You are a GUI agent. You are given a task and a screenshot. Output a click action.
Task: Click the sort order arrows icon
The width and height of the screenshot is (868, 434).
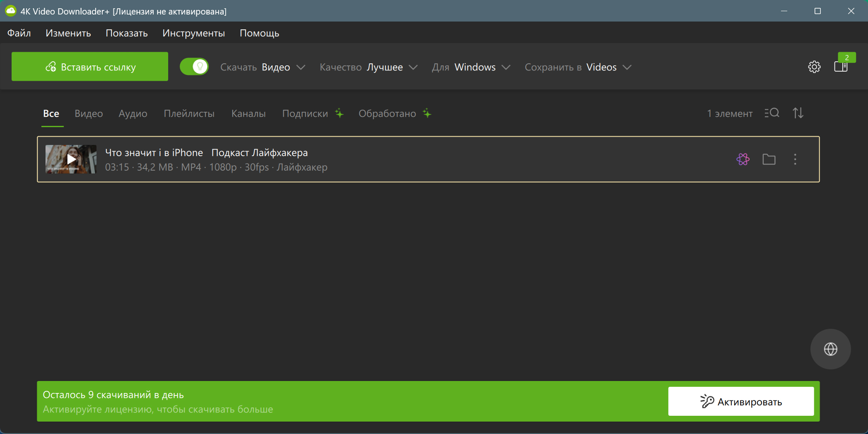[x=798, y=113]
